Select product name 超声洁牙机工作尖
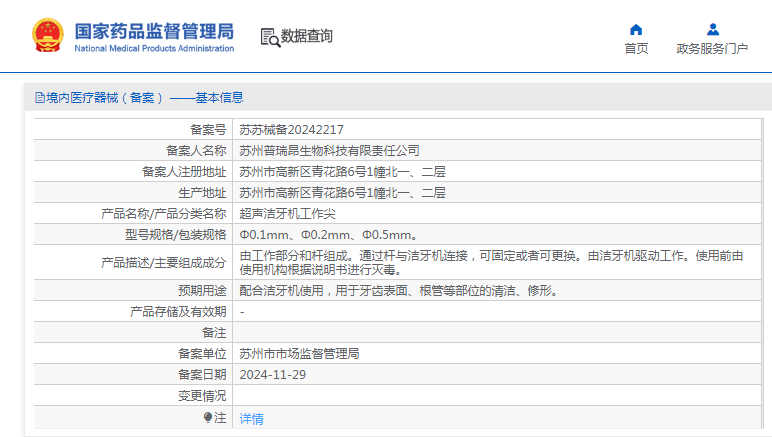The image size is (772, 437). click(288, 214)
